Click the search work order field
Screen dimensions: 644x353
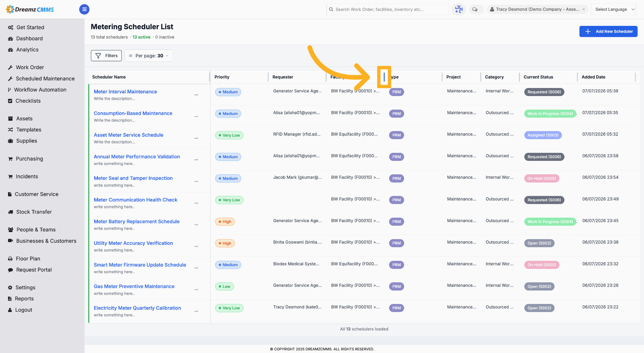click(x=387, y=9)
